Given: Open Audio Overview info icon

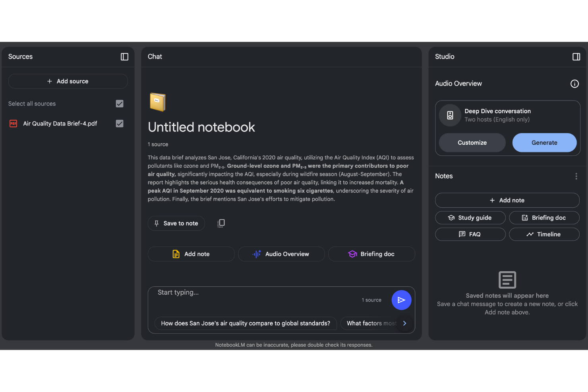Looking at the screenshot, I should click(574, 84).
